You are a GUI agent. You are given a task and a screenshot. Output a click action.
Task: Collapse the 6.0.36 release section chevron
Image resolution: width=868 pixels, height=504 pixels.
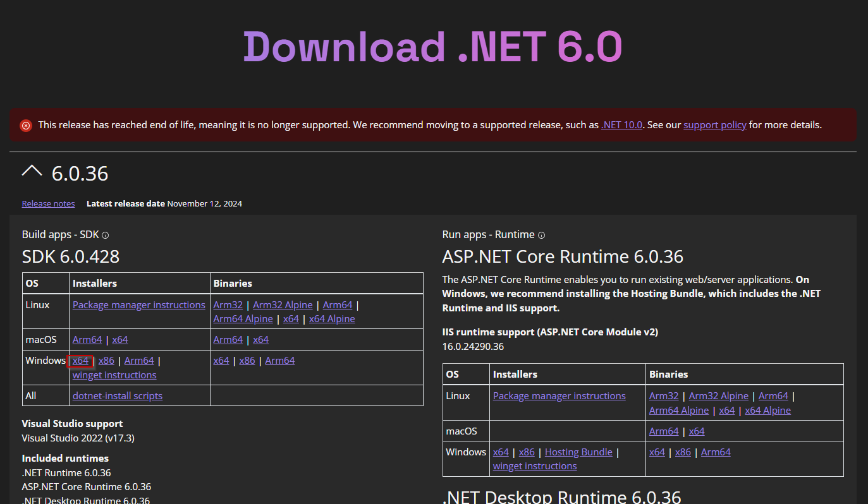click(x=32, y=170)
